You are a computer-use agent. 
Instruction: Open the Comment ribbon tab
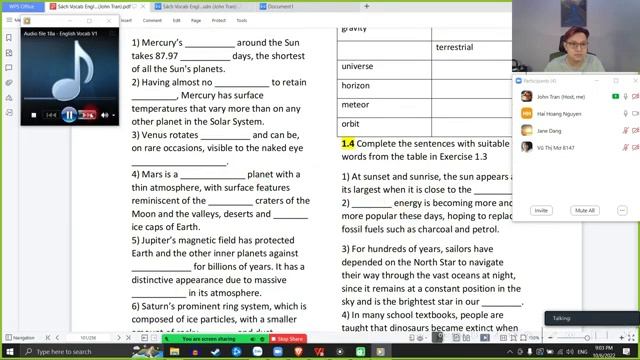click(x=152, y=20)
